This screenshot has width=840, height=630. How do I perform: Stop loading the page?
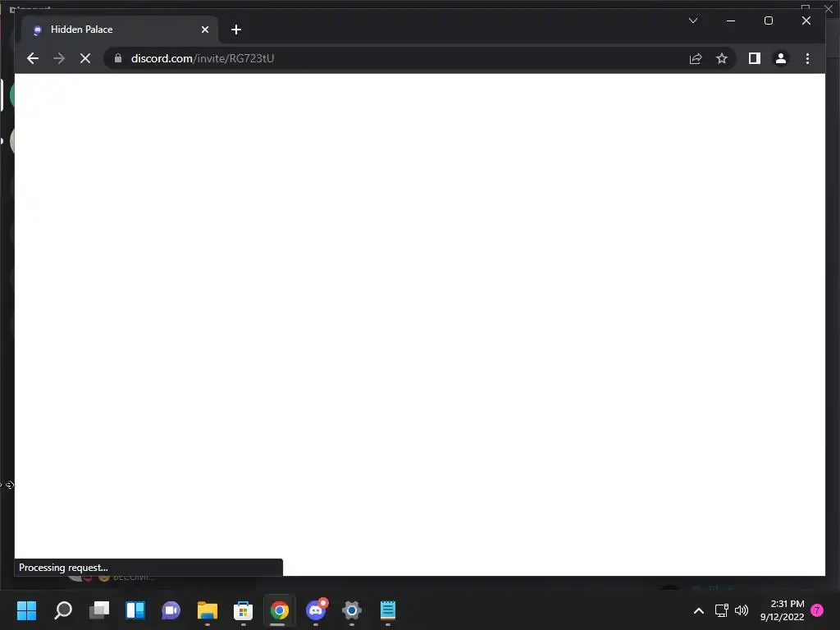[85, 58]
